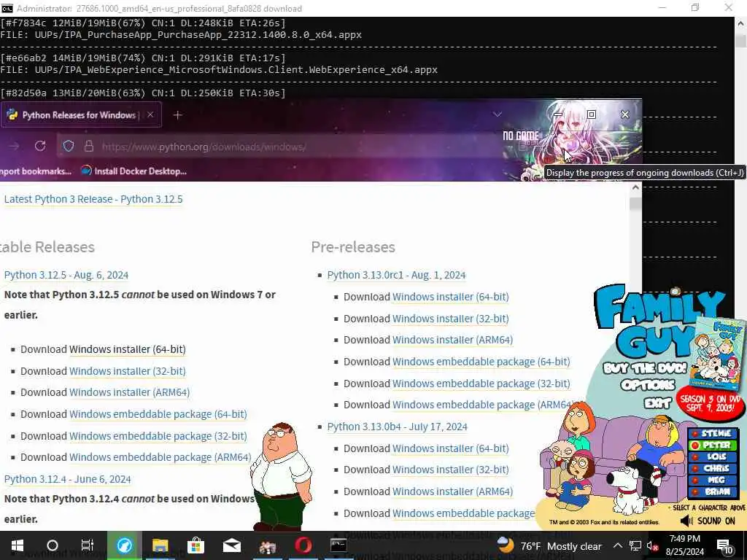Open the Python 3.13.0rc1 - Aug. 1, 2024 link
The height and width of the screenshot is (560, 747).
[396, 275]
